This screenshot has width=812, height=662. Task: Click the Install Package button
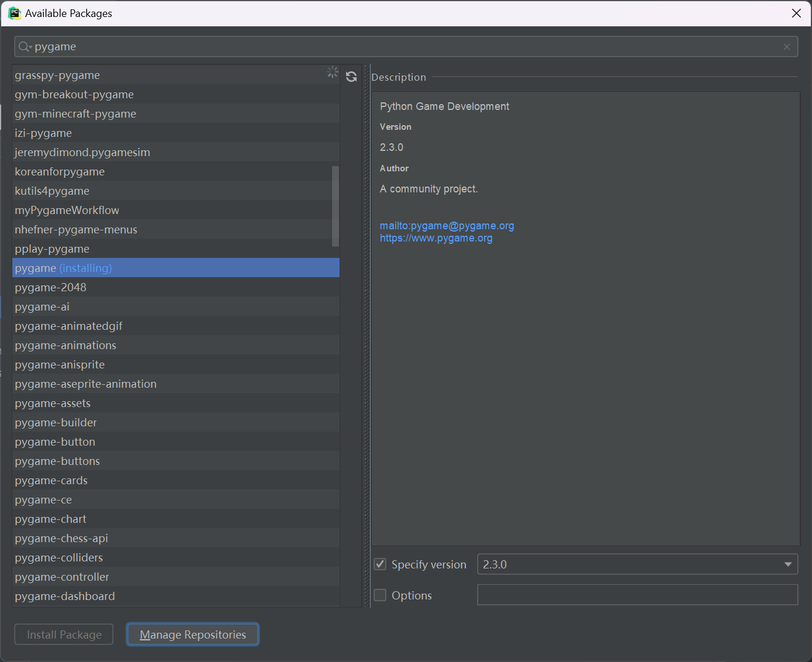pos(64,635)
